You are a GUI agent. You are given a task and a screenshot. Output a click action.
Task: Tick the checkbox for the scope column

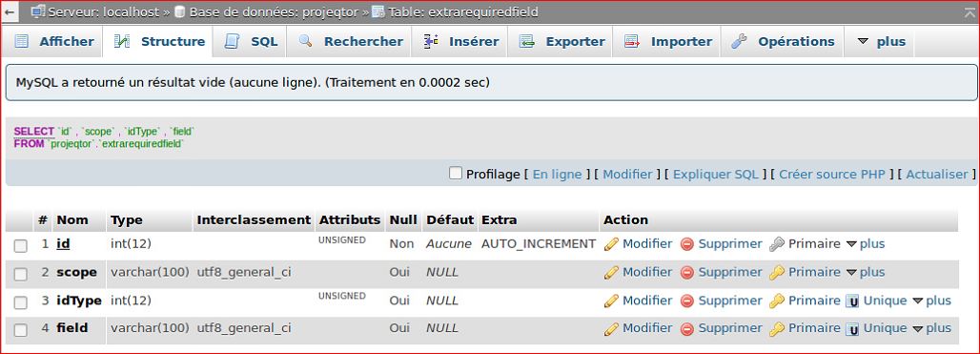click(x=21, y=274)
